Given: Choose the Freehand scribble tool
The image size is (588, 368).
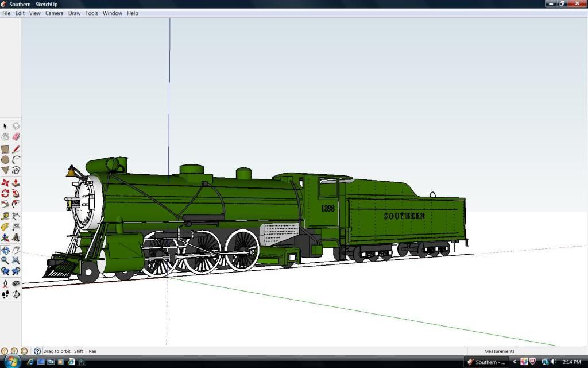Looking at the screenshot, I should [x=16, y=170].
